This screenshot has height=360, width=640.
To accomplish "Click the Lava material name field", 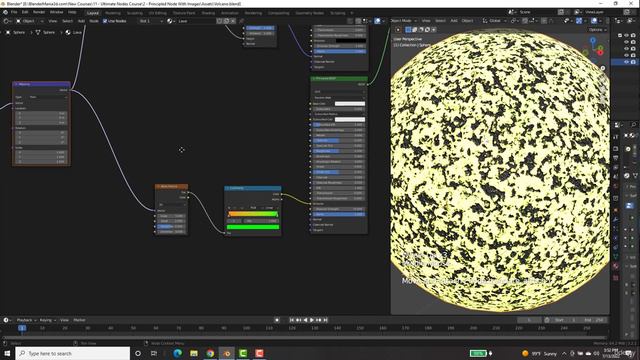I will (x=196, y=21).
